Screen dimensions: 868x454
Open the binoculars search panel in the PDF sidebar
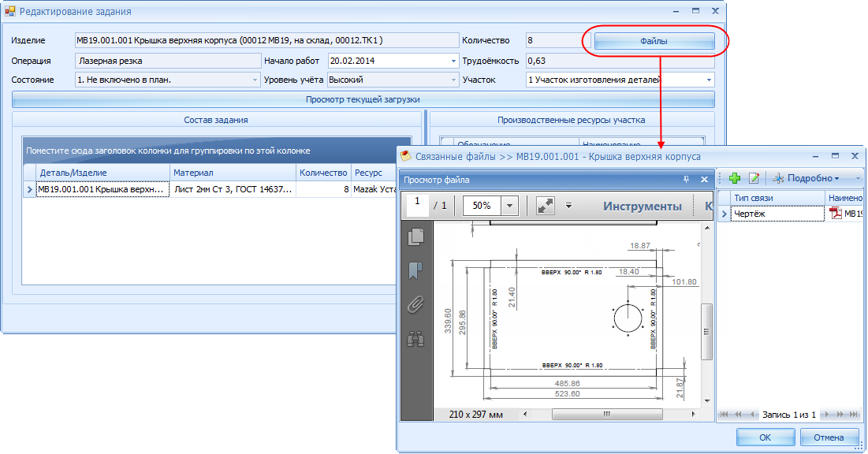415,338
